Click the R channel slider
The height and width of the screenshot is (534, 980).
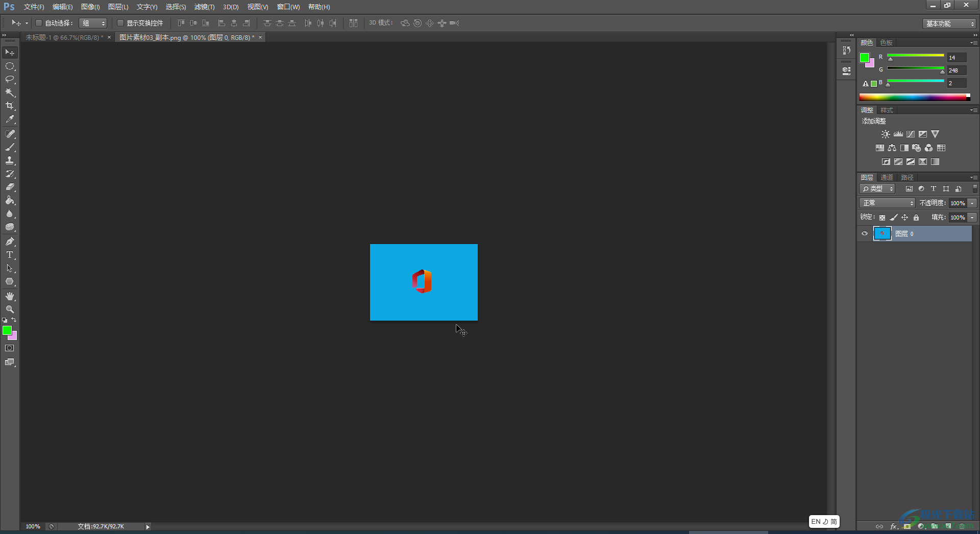[x=916, y=57]
